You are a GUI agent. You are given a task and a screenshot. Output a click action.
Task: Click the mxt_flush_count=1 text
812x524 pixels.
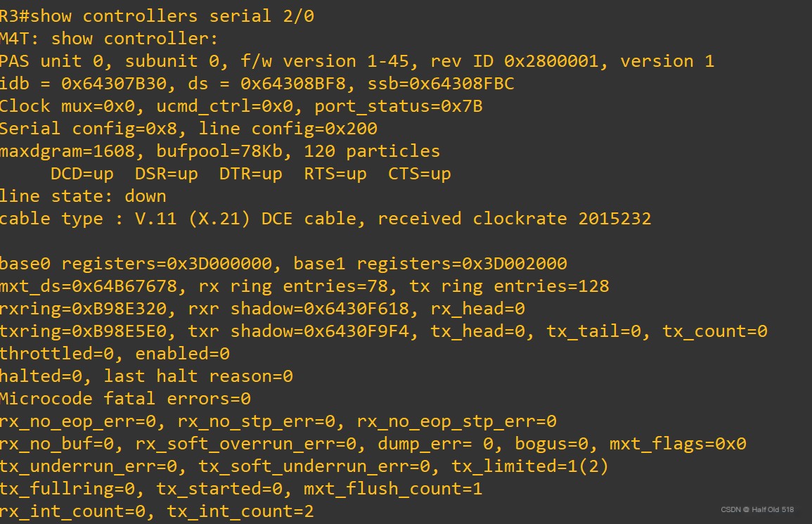[392, 489]
